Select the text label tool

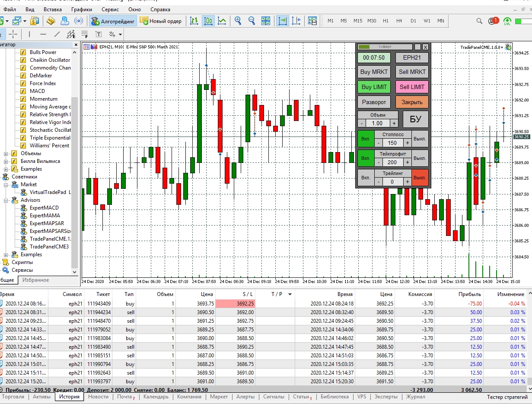point(99,34)
